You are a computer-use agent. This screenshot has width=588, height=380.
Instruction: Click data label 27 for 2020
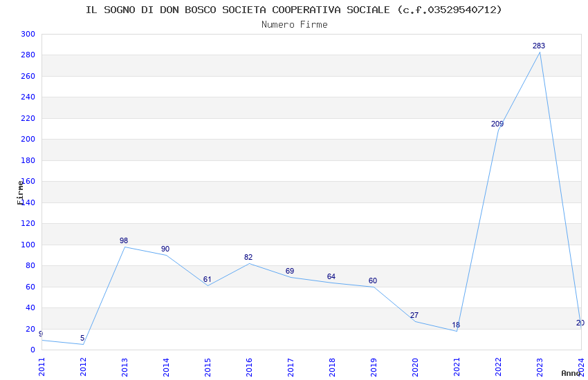pyautogui.click(x=414, y=315)
